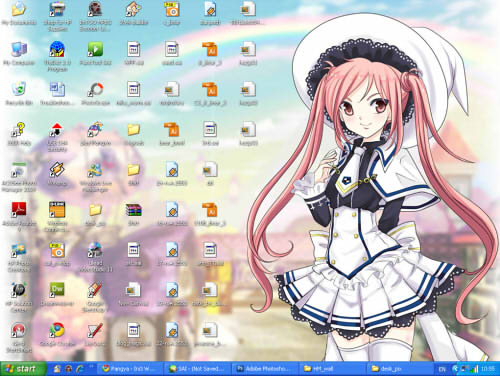This screenshot has height=377, width=500.
Task: Launch the Google Chrome desktop shortcut
Action: pyautogui.click(x=57, y=330)
